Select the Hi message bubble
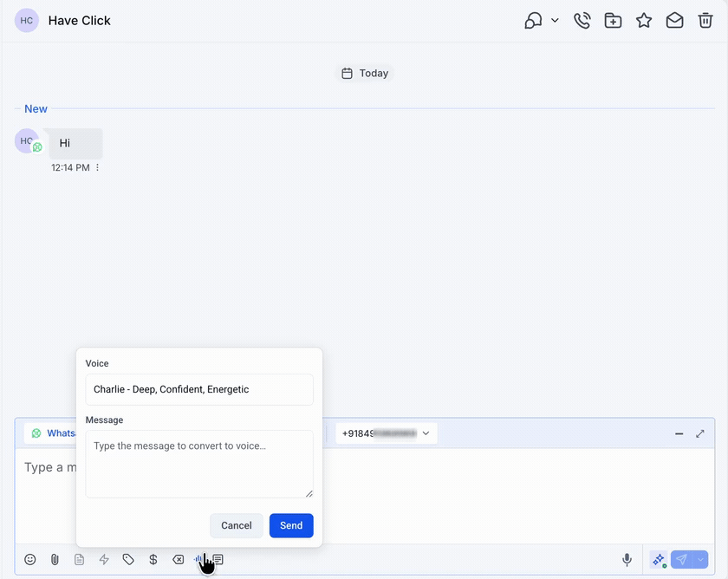 coord(75,144)
